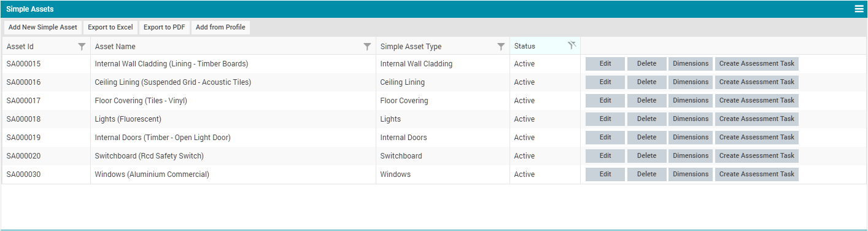Viewport: 868px width, 231px height.
Task: Open the Simple Asset Type filter icon
Action: point(501,46)
